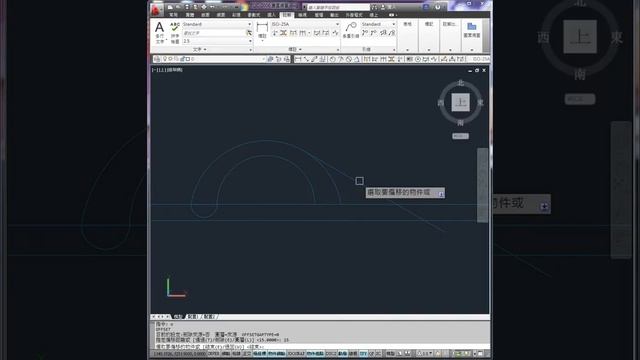Toggle 鎖點 snap mode in status bar

226,353
